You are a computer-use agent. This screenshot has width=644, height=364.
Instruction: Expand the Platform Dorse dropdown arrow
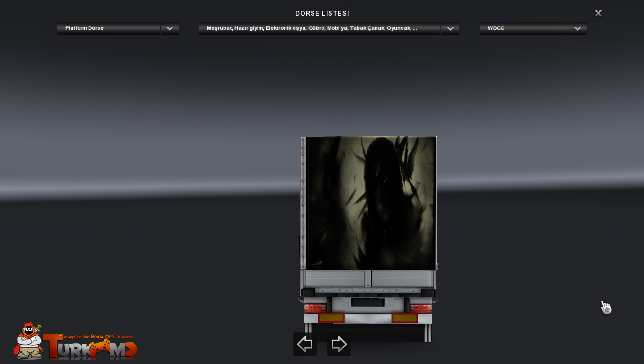[170, 28]
